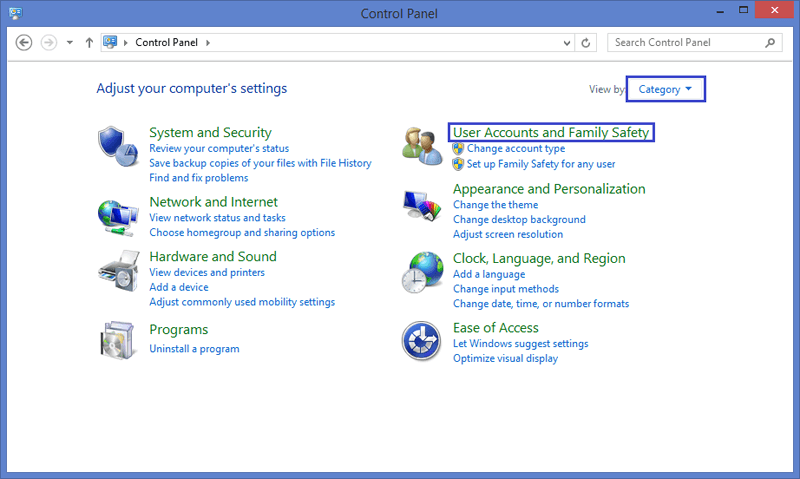Open the User Accounts people icon
Viewport: 800px width, 479px height.
click(422, 146)
